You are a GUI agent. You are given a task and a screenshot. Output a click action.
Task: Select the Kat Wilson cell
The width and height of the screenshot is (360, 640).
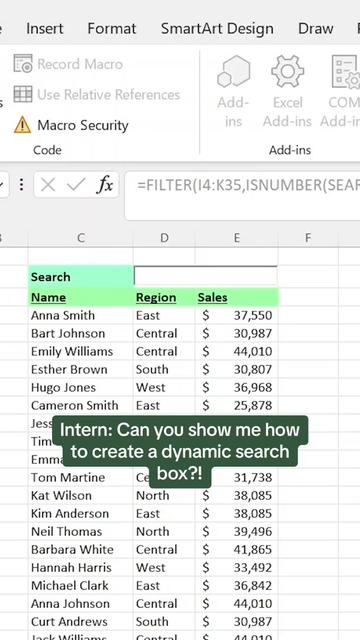tap(81, 495)
